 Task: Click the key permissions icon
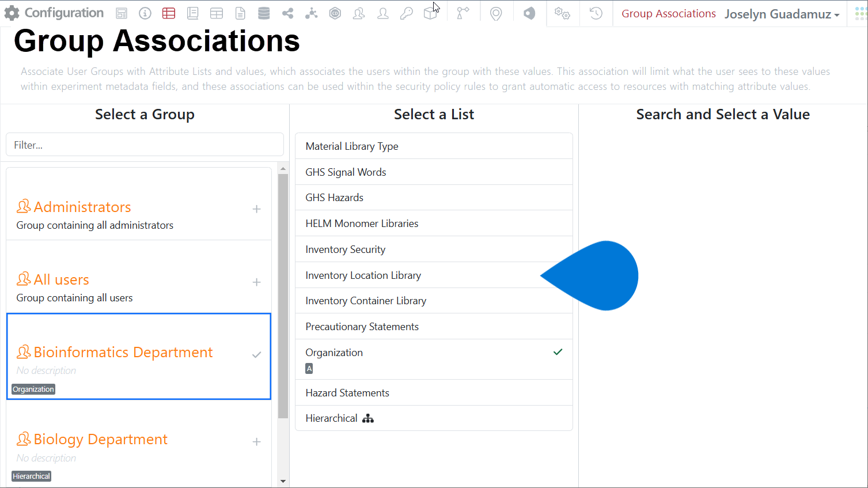(x=407, y=13)
